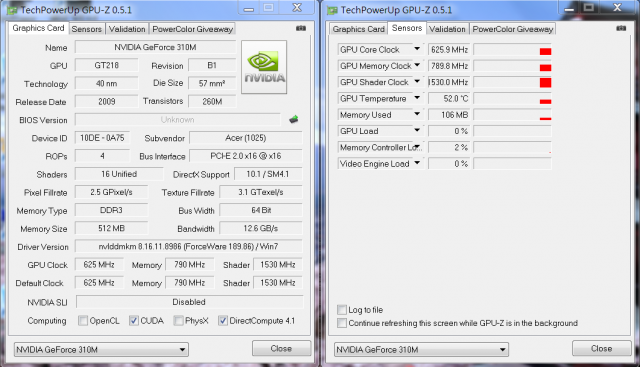The image size is (640, 367).
Task: Click the GPU field showing GT218
Action: [107, 65]
